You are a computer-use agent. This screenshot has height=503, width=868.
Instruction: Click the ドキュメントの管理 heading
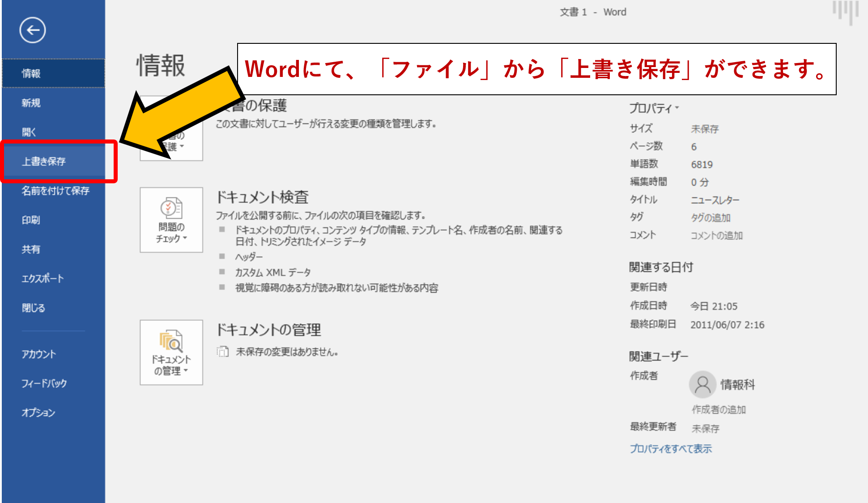tap(268, 330)
